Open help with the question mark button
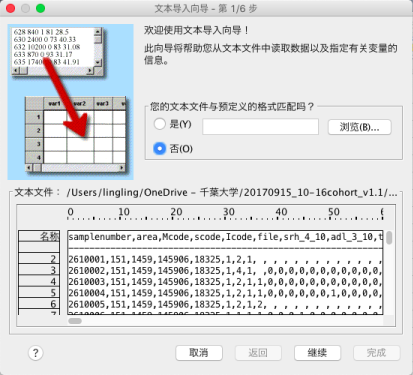Viewport: 413px width, 375px height. tap(36, 353)
